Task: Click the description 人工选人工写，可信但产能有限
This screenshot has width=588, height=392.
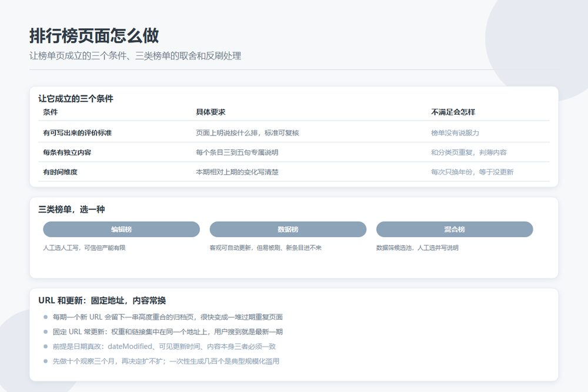Action: pyautogui.click(x=84, y=248)
